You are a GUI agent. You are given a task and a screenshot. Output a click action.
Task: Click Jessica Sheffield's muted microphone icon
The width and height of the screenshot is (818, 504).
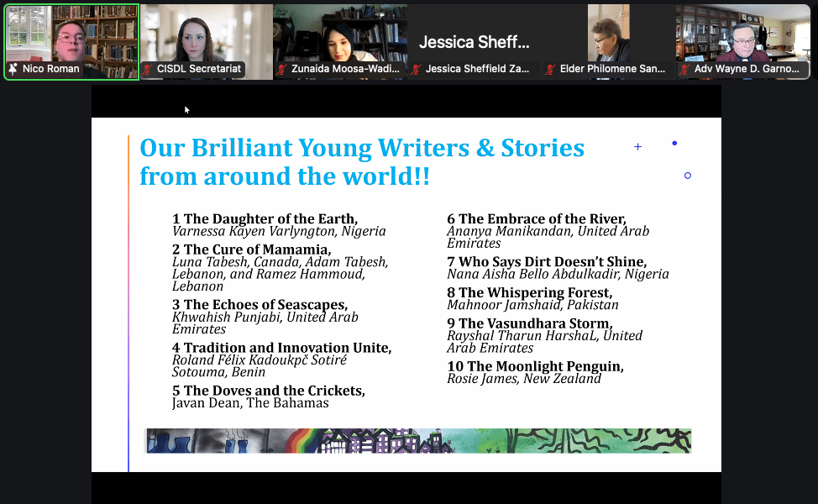click(x=417, y=69)
